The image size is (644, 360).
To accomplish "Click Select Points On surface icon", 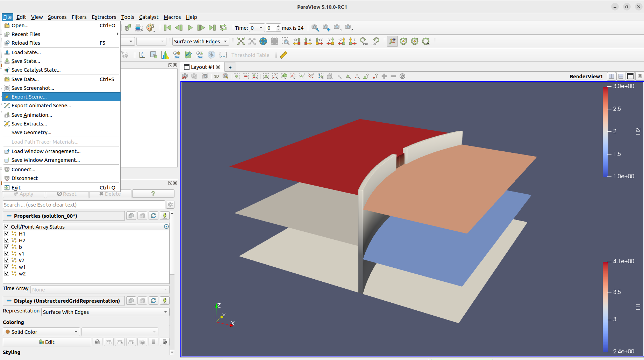I will (275, 76).
